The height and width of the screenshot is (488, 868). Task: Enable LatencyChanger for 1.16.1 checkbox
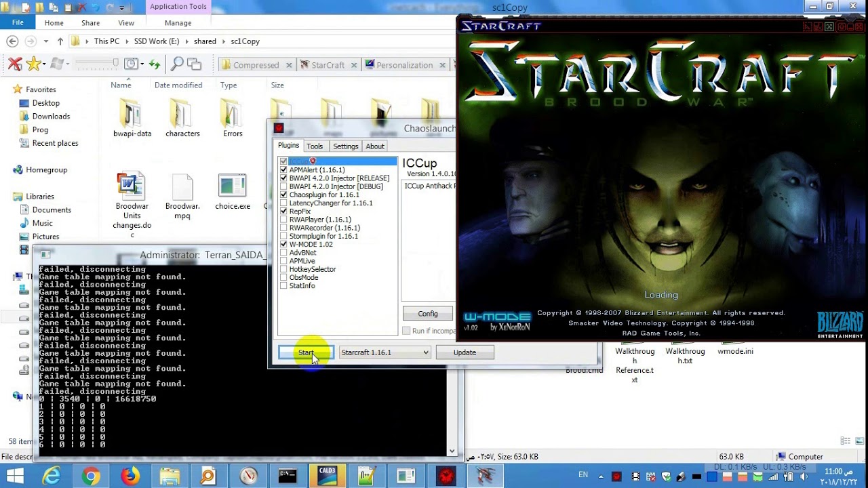point(283,203)
